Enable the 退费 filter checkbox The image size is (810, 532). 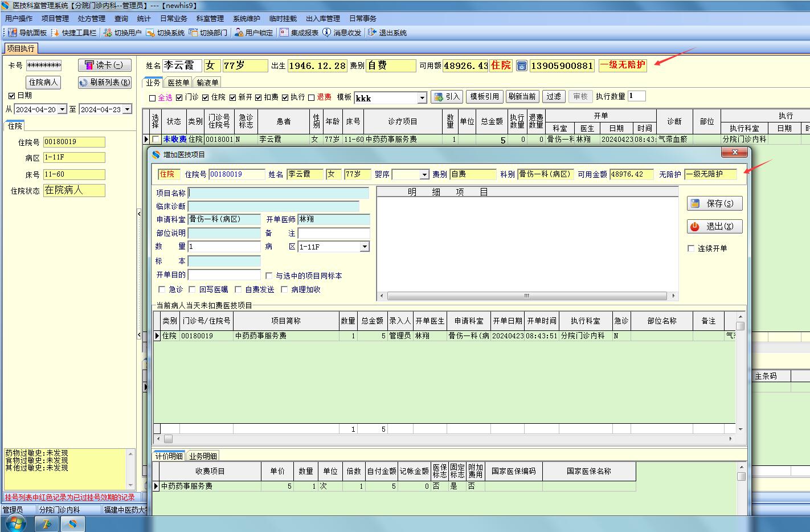point(311,98)
